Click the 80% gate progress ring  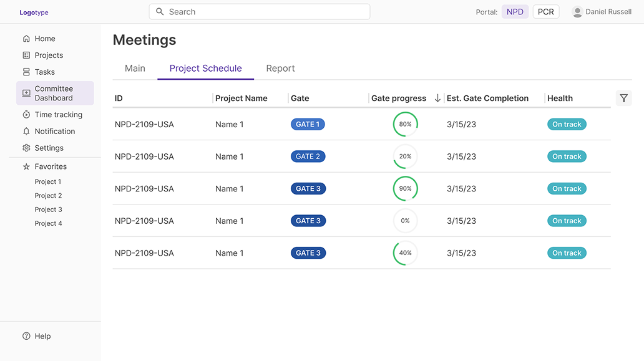(405, 124)
